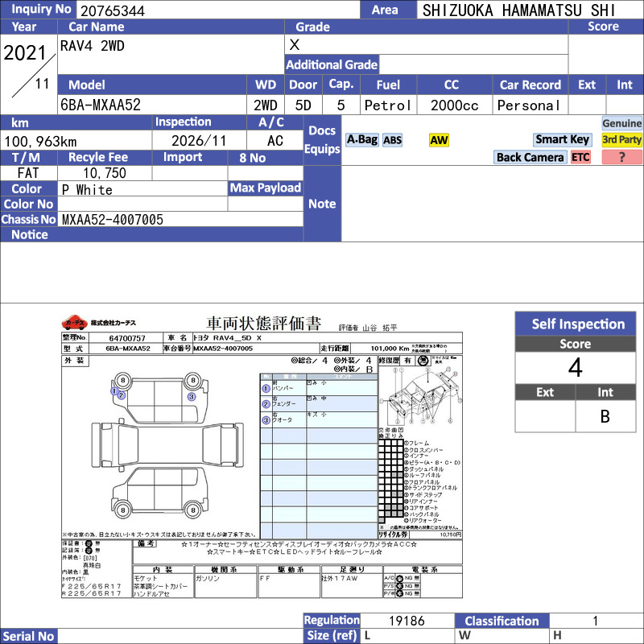Click the 101,000 Km odometer value on sheet
644x644 pixels.
pos(390,349)
